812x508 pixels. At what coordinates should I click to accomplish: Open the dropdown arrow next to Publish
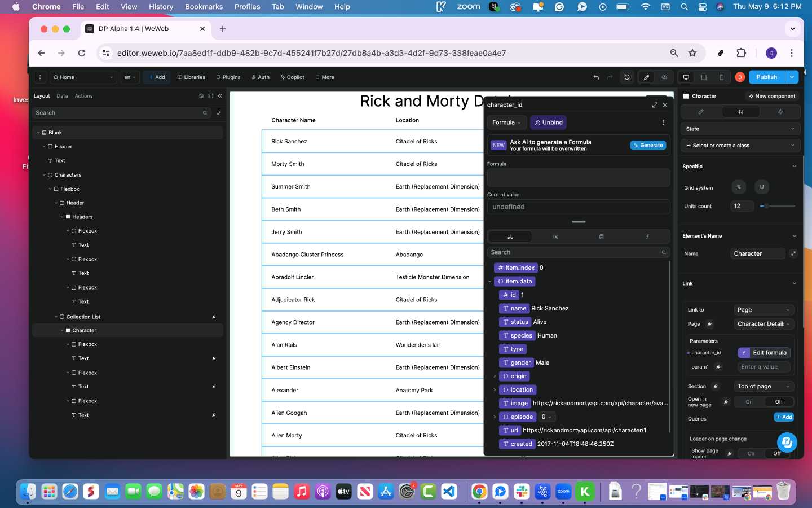click(792, 77)
